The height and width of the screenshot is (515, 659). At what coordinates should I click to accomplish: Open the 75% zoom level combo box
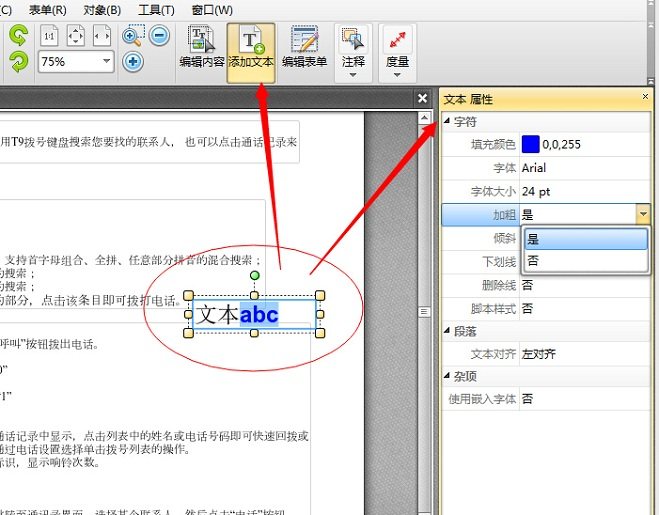(76, 62)
